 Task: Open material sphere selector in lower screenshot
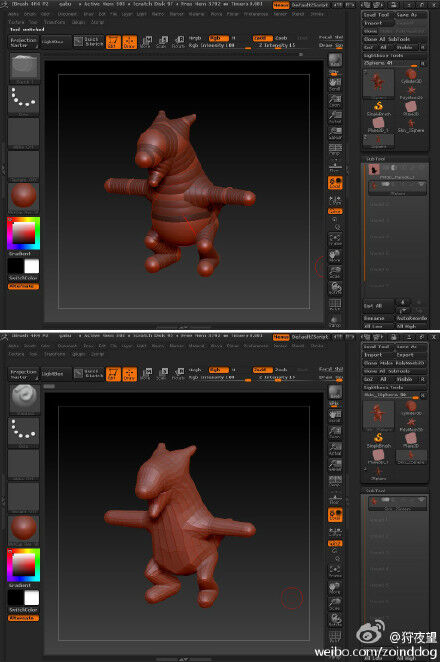click(24, 529)
